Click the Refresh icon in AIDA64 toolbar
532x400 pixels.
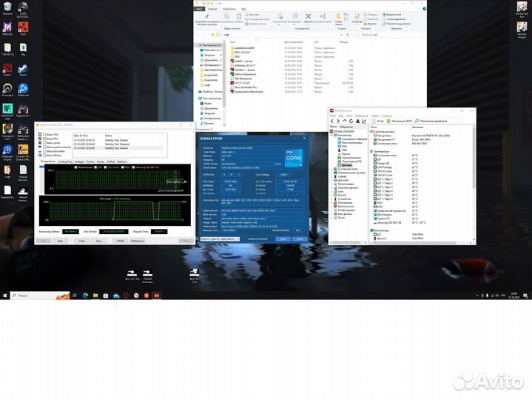tap(351, 121)
